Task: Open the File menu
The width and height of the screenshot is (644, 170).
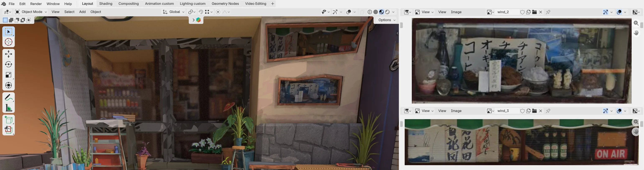Action: point(11,4)
